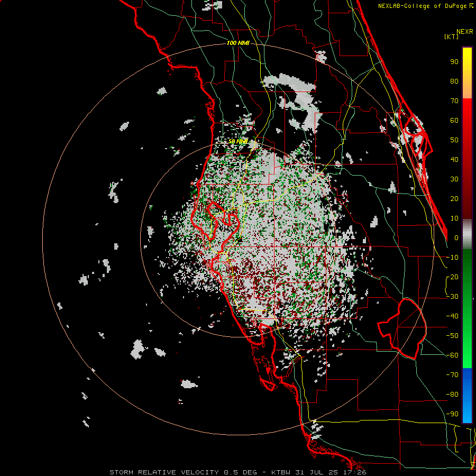
Task: Pick the blue segment of the color bar
Action: click(467, 396)
